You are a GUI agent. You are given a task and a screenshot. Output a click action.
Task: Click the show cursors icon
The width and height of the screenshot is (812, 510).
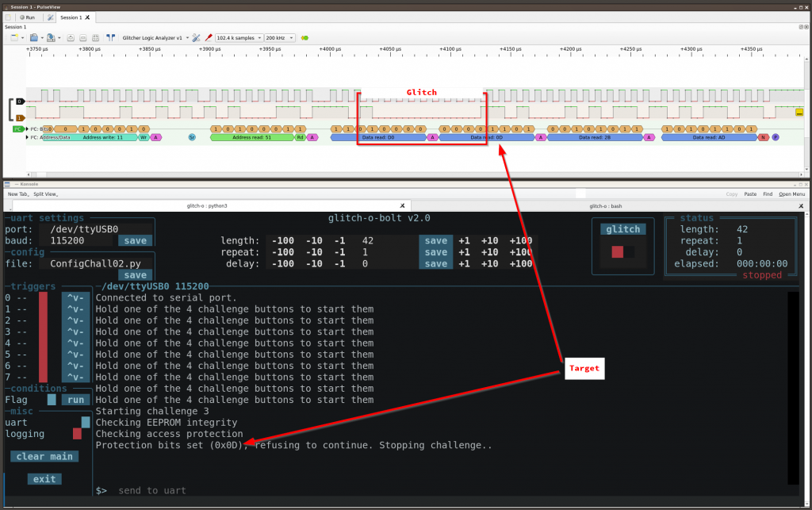110,37
